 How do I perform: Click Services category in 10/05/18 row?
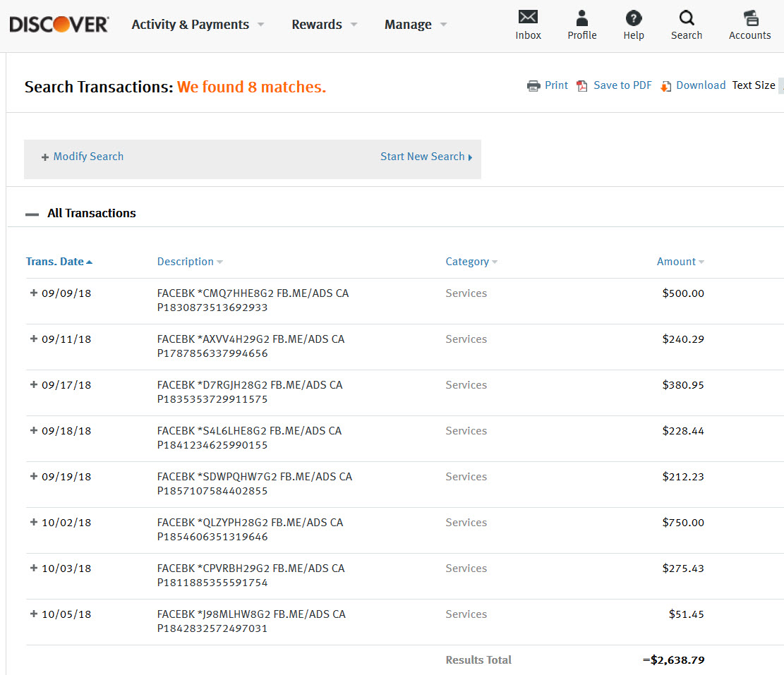coord(466,614)
